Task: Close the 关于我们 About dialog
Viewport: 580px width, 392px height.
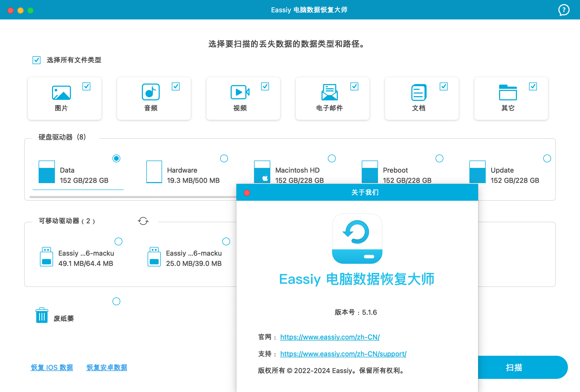Action: [x=247, y=193]
